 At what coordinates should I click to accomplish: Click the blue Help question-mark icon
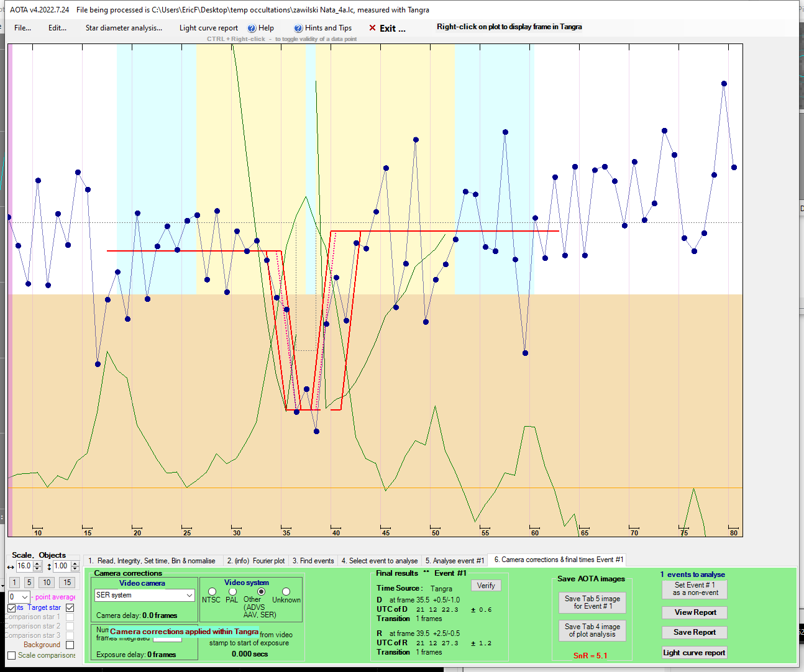point(252,28)
